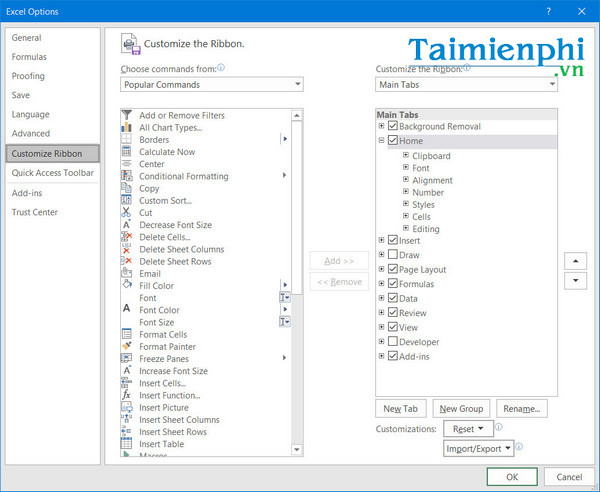
Task: Click the Font Color letter A icon
Action: click(x=127, y=309)
